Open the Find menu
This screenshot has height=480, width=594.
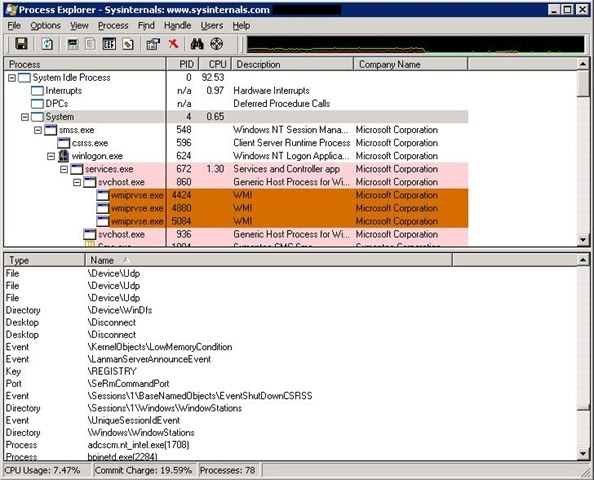coord(146,25)
